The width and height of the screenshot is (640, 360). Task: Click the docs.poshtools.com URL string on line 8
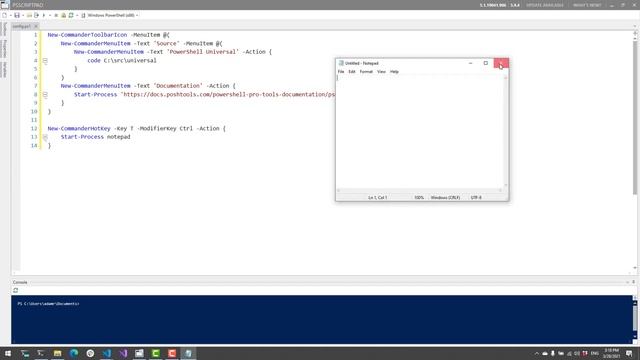click(x=228, y=94)
